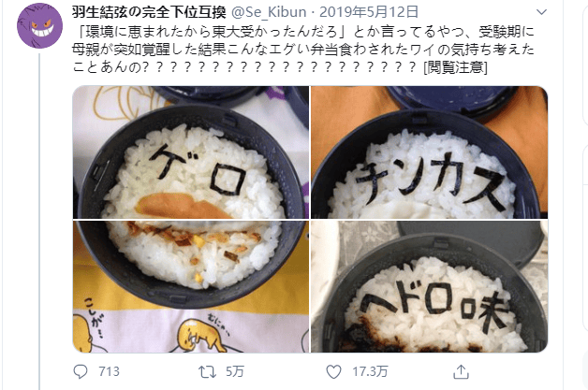Open the share upload icon
The image size is (588, 390).
click(x=461, y=371)
